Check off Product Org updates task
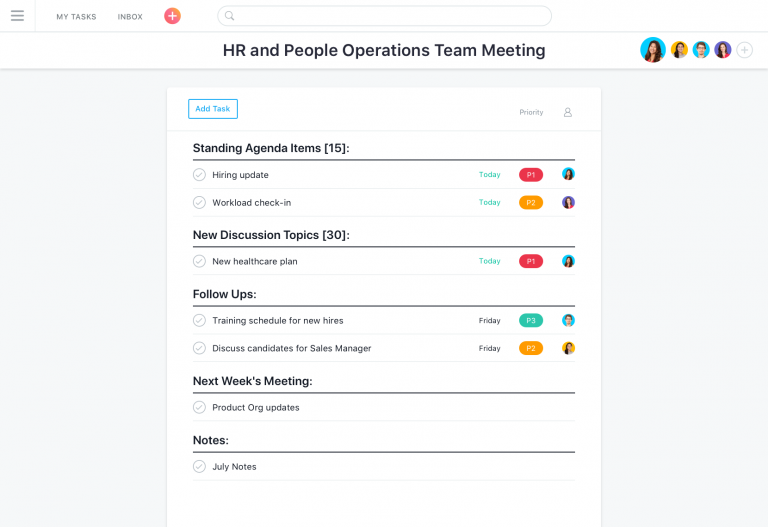 pyautogui.click(x=199, y=407)
